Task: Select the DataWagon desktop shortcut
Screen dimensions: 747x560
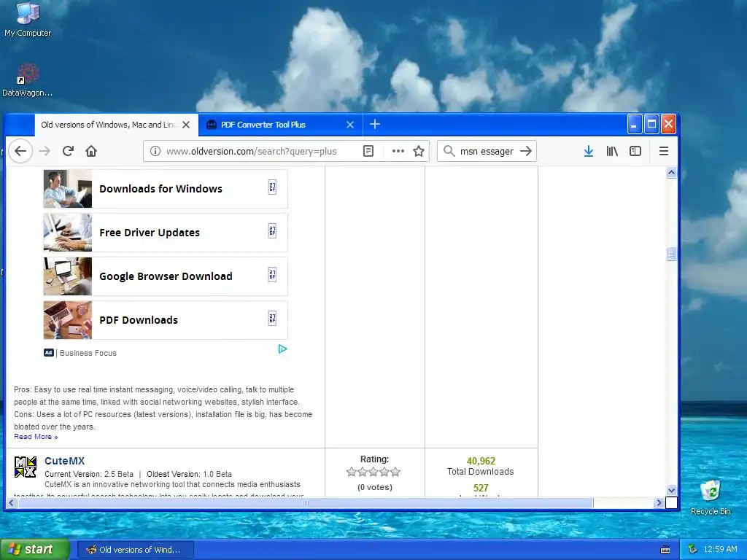Action: click(x=28, y=80)
